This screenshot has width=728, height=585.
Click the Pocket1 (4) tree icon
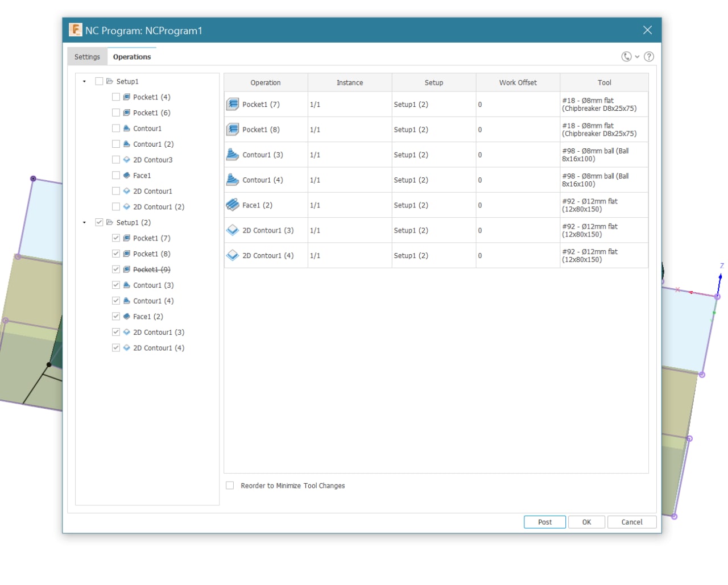(127, 97)
